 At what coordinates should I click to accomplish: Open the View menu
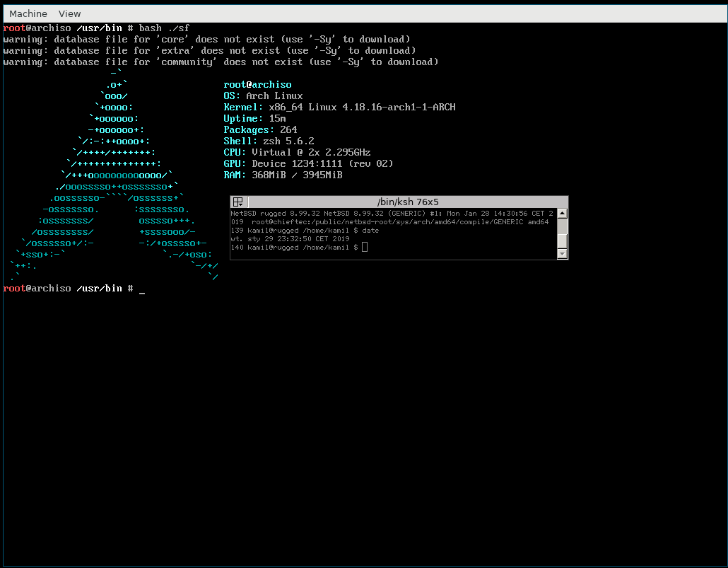70,14
